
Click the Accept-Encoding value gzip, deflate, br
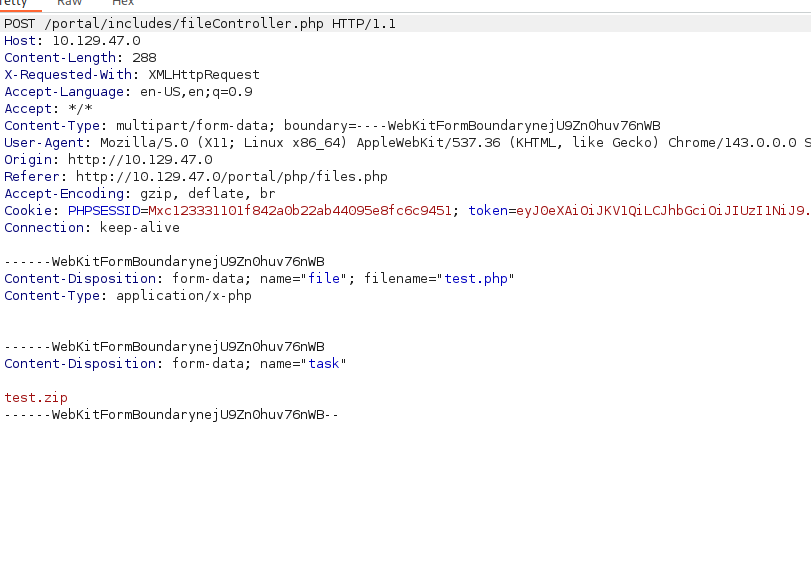[208, 194]
